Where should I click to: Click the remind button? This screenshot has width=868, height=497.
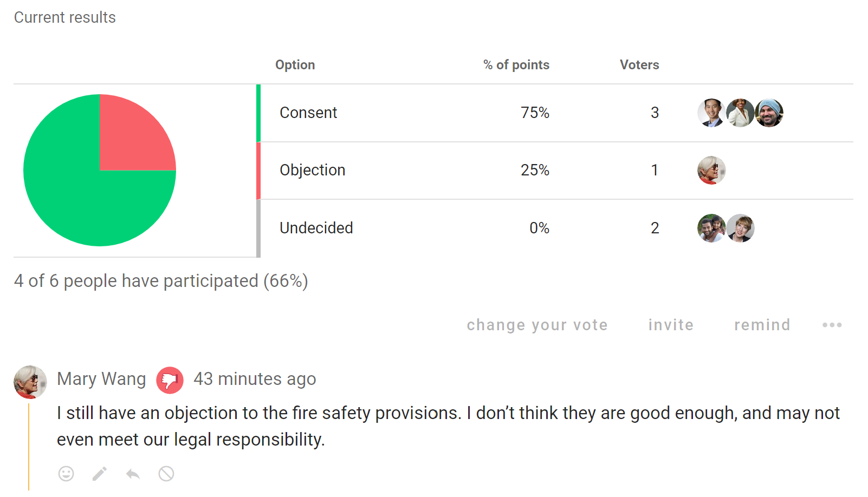(x=762, y=325)
